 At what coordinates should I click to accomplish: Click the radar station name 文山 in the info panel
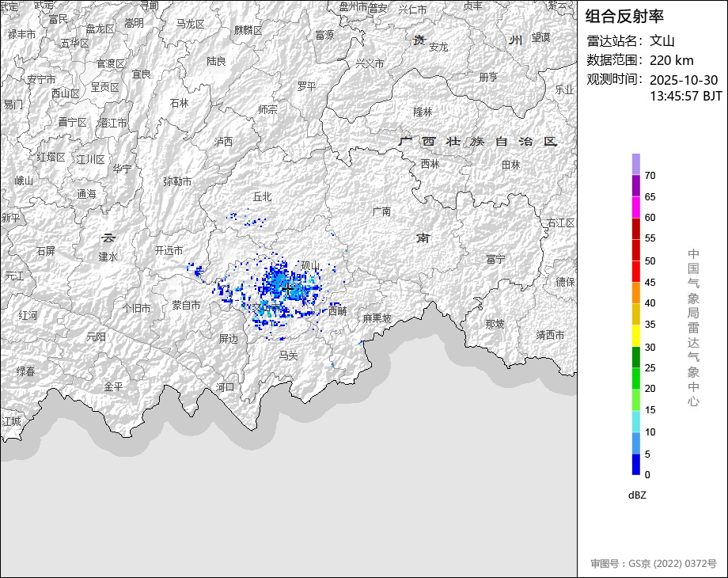(x=662, y=41)
